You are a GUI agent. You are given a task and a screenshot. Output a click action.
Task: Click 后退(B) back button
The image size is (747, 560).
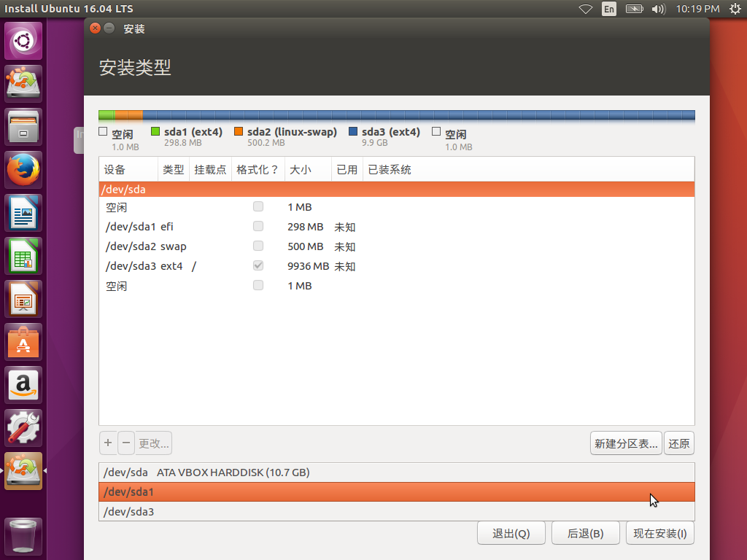point(586,533)
